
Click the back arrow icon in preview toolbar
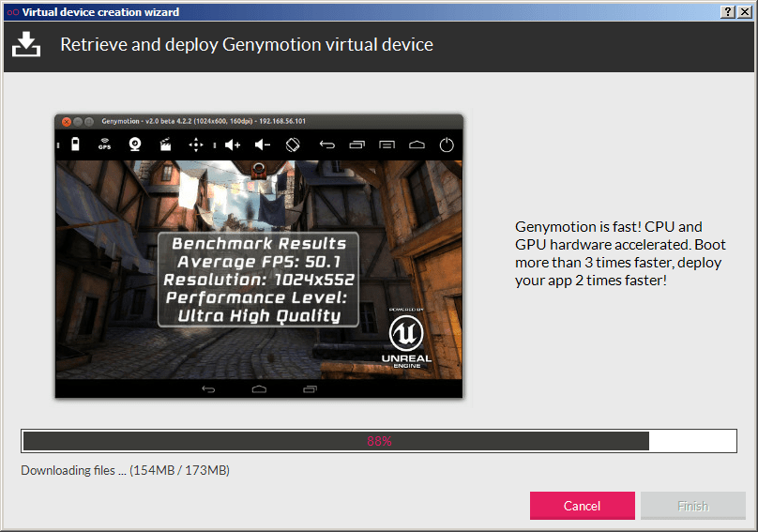[x=326, y=144]
